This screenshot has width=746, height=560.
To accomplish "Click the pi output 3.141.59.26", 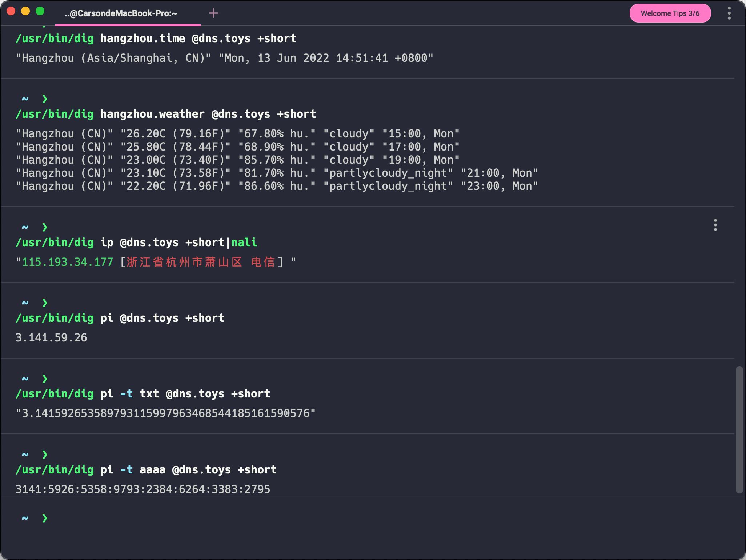I will tap(51, 338).
